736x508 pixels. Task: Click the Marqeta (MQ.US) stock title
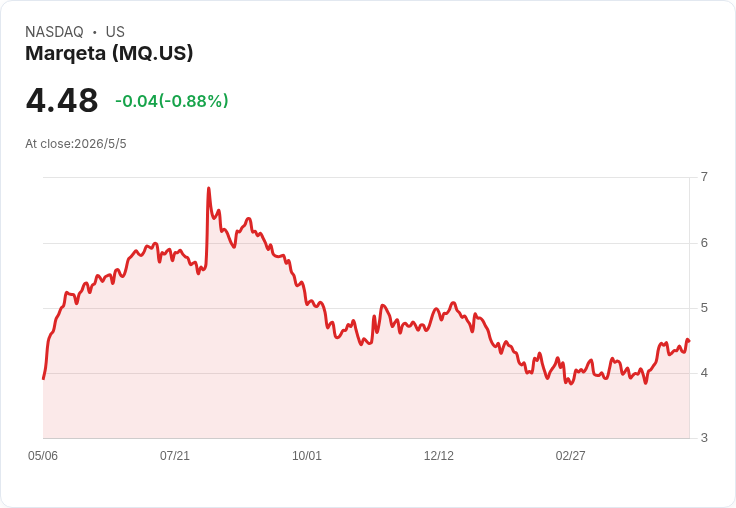pos(109,53)
